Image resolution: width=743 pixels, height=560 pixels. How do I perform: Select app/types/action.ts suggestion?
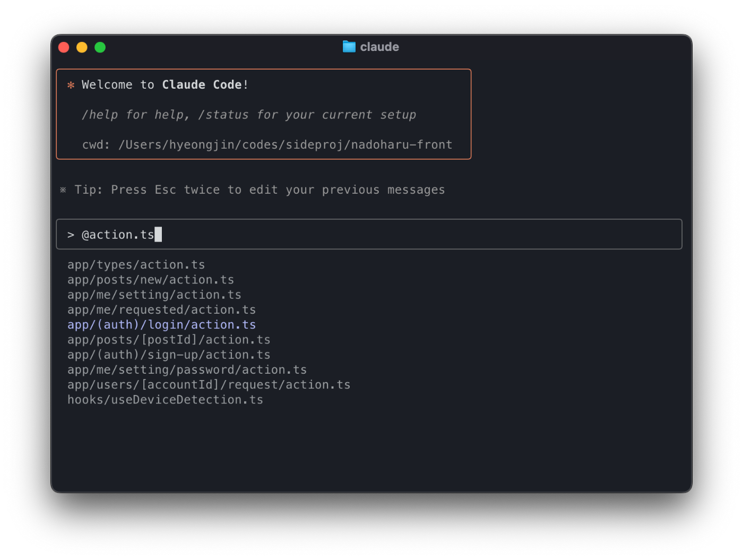pos(136,265)
